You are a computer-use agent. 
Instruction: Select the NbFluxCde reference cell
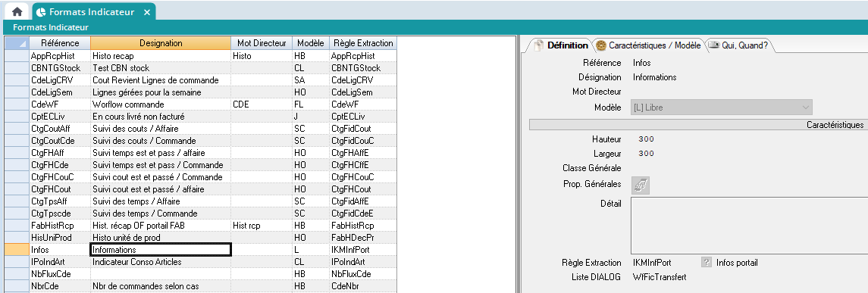tap(60, 273)
